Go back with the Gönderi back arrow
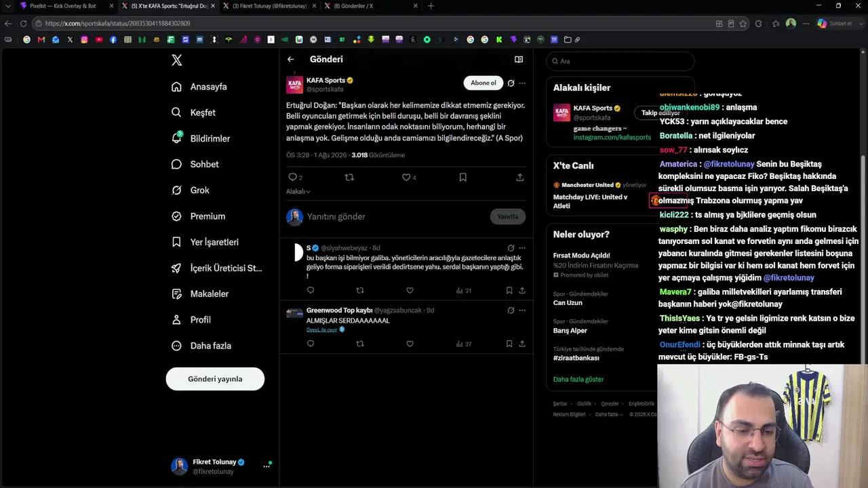Viewport: 868px width, 488px height. click(290, 60)
